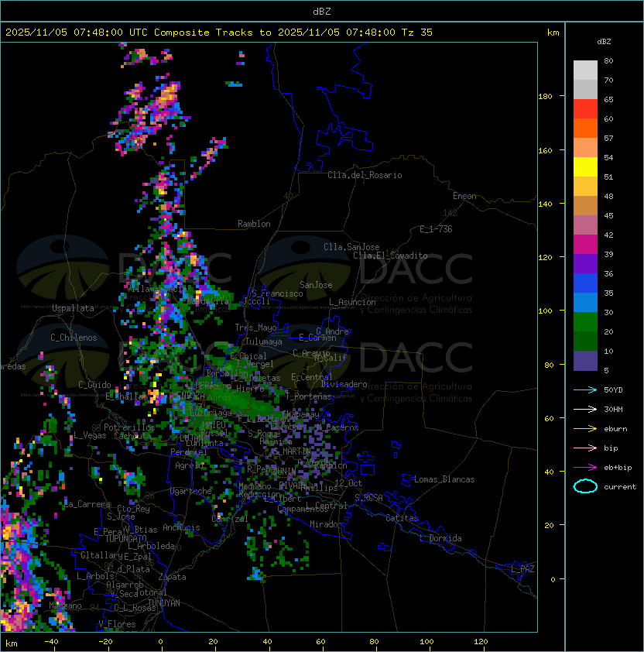Screen dimensions: 644x652
Task: Click the 'Clla.El_Cavadito' map label
Action: click(x=390, y=256)
